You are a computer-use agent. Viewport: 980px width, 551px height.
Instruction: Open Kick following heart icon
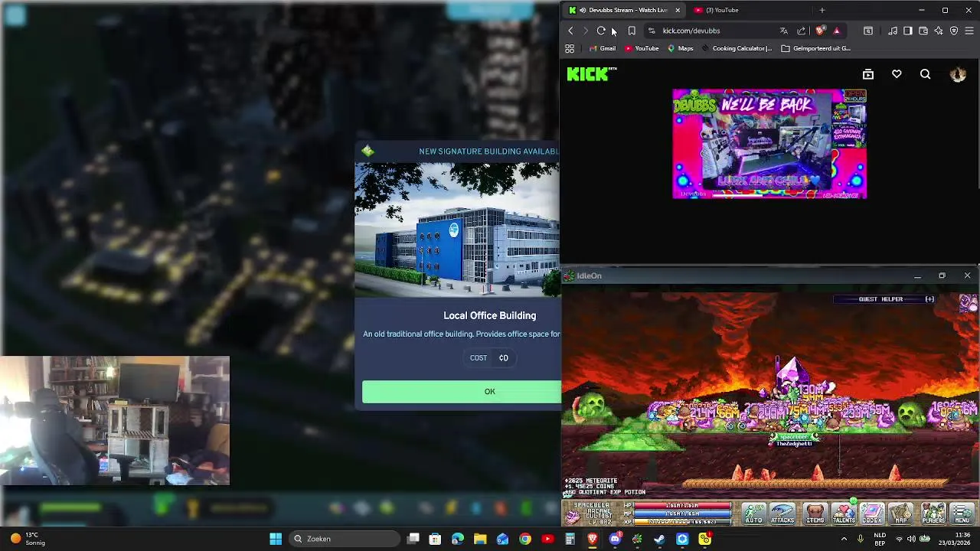[897, 74]
